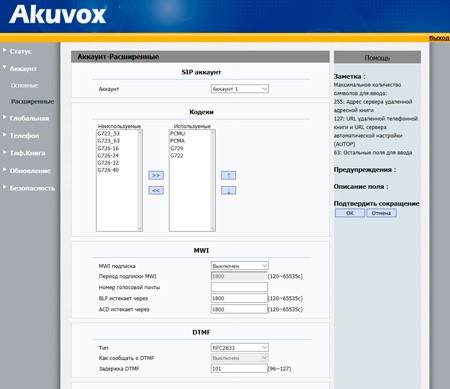Viewport: 450px width, 389px height.
Task: Select G726-32 in unused codecs
Action: (108, 163)
